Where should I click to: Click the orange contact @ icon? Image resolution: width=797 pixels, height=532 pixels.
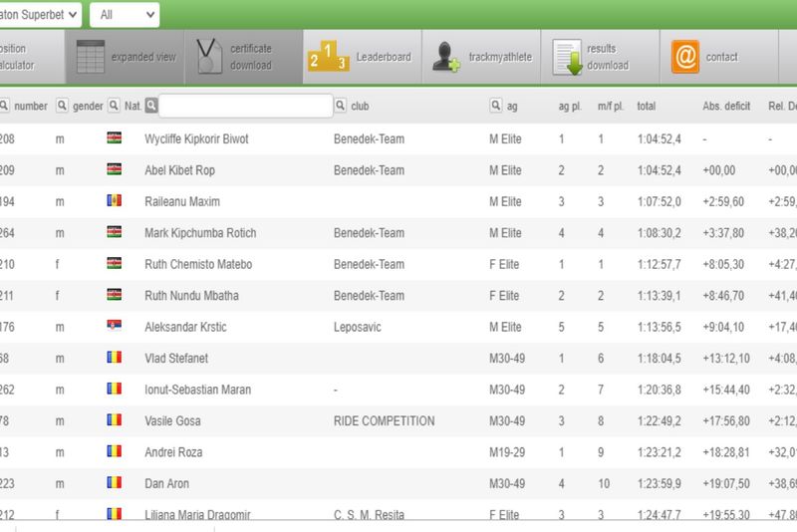pyautogui.click(x=685, y=57)
